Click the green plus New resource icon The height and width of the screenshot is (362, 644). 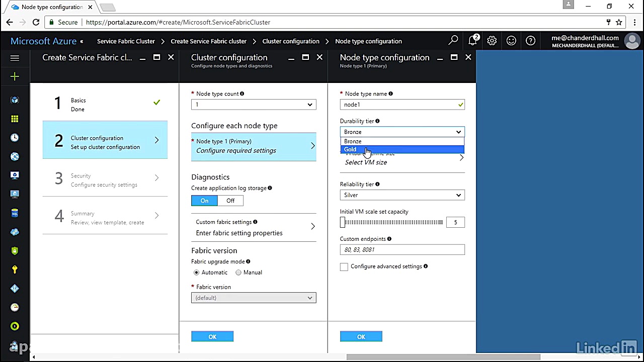click(x=15, y=76)
